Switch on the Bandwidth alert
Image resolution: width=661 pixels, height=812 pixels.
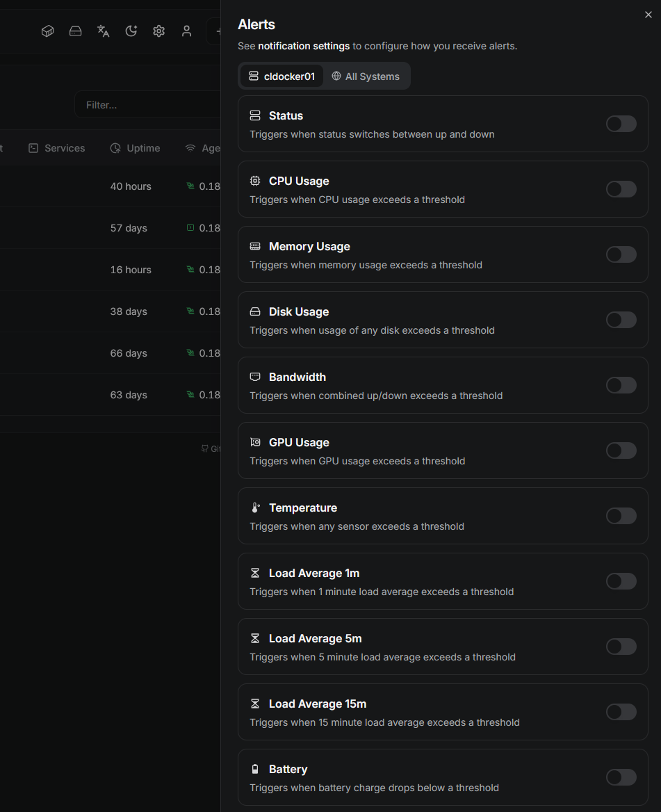[621, 385]
